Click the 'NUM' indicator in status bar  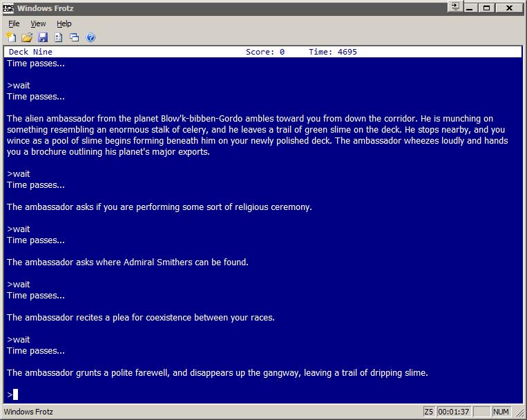pyautogui.click(x=501, y=412)
